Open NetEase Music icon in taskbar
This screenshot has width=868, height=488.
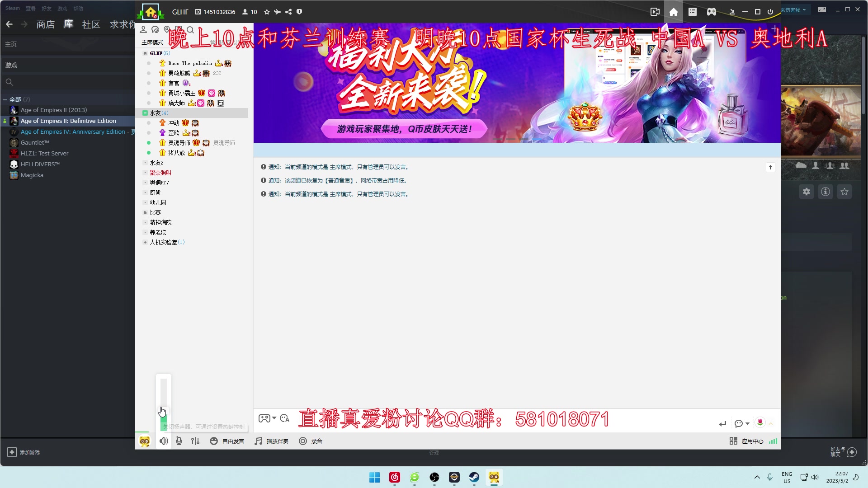pos(395,477)
